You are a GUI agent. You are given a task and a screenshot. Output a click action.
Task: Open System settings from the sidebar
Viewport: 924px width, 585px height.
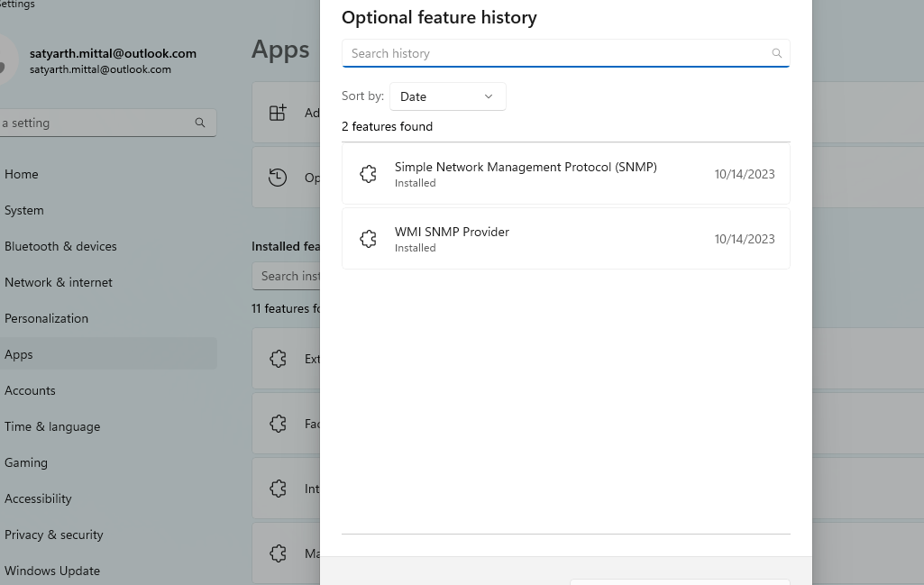tap(23, 210)
